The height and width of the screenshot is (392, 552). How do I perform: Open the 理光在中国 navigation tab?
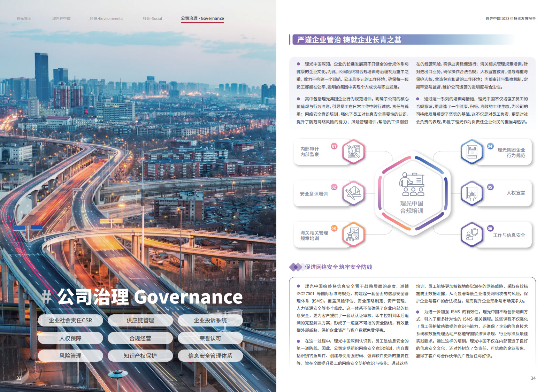click(x=61, y=18)
